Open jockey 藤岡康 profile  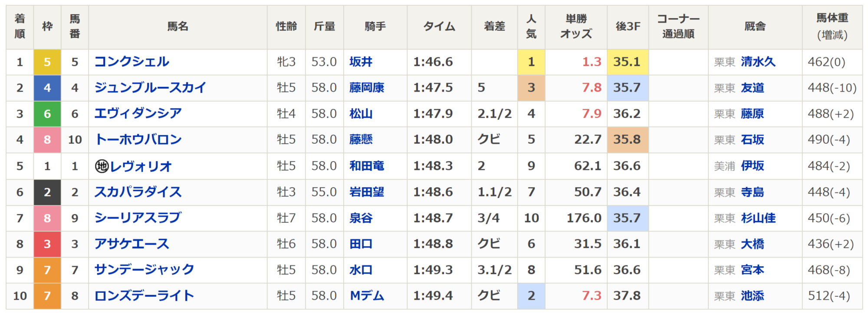(367, 88)
